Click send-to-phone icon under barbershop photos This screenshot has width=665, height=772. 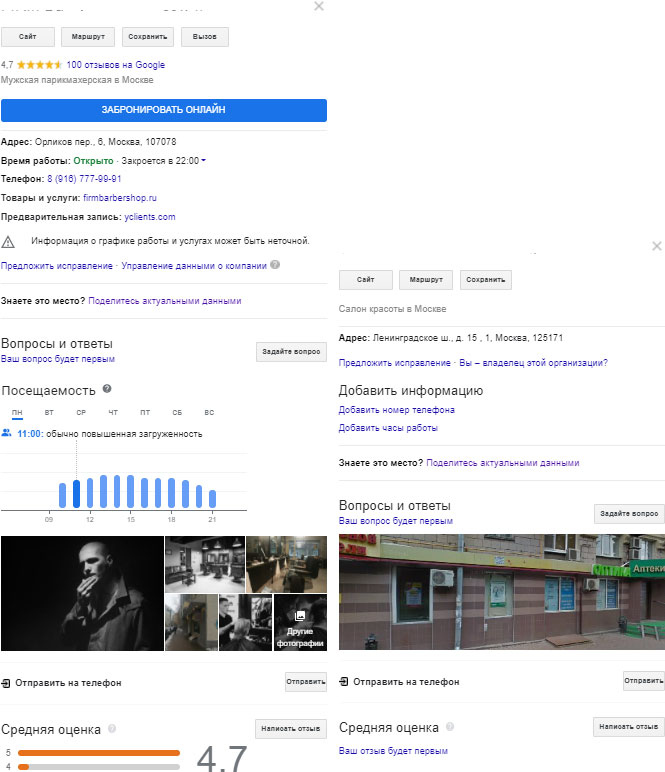pyautogui.click(x=6, y=682)
